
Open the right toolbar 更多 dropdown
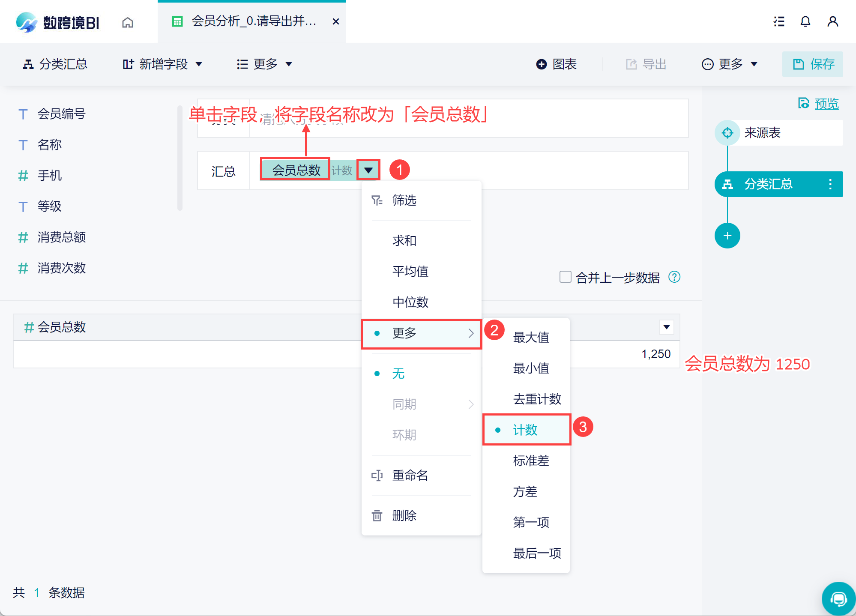click(x=730, y=64)
